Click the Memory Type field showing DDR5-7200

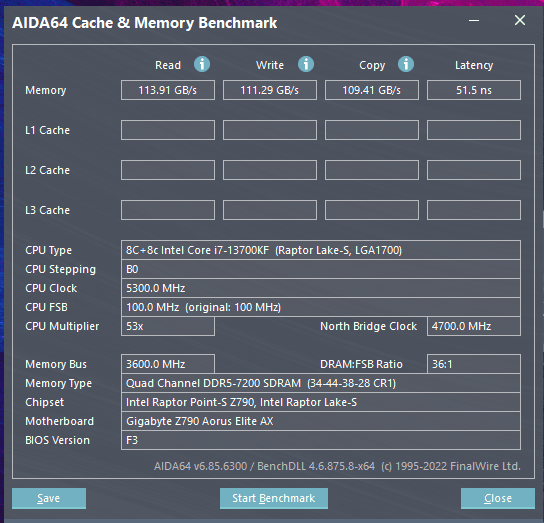coord(321,383)
